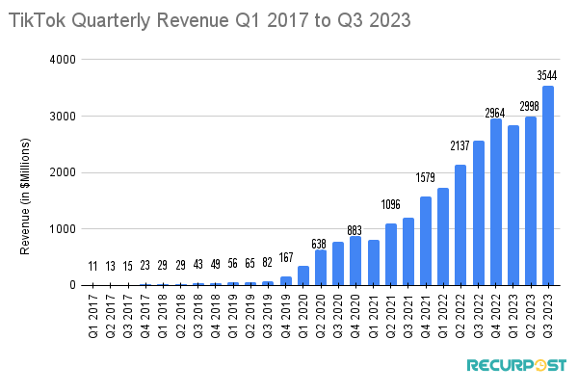This screenshot has width=578, height=392.
Task: Click the x-axis label Q4 2020
Action: pos(355,316)
